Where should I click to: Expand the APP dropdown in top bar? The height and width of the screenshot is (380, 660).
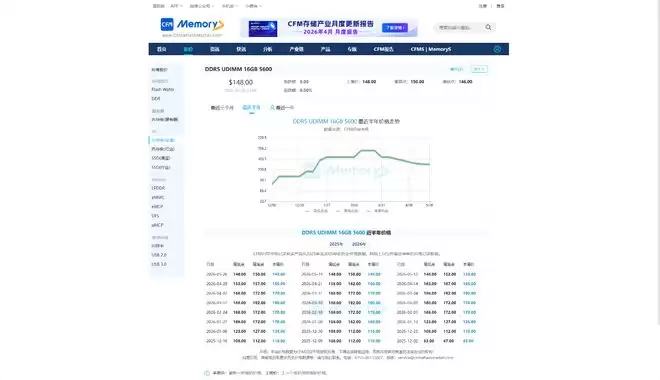click(176, 6)
